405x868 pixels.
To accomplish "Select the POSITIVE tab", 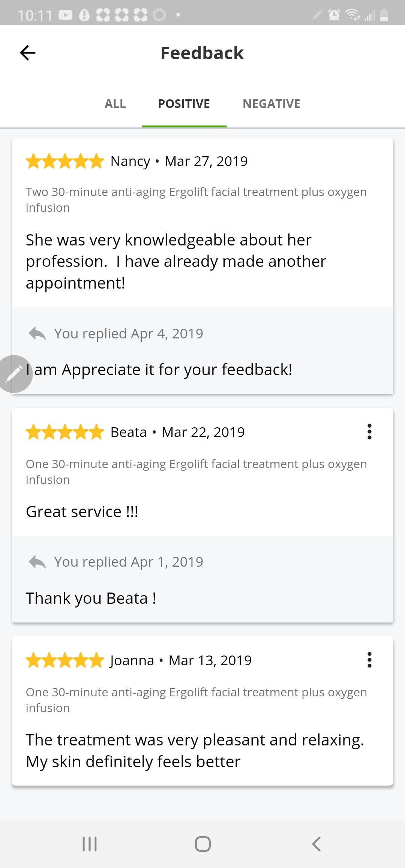I will pos(184,104).
